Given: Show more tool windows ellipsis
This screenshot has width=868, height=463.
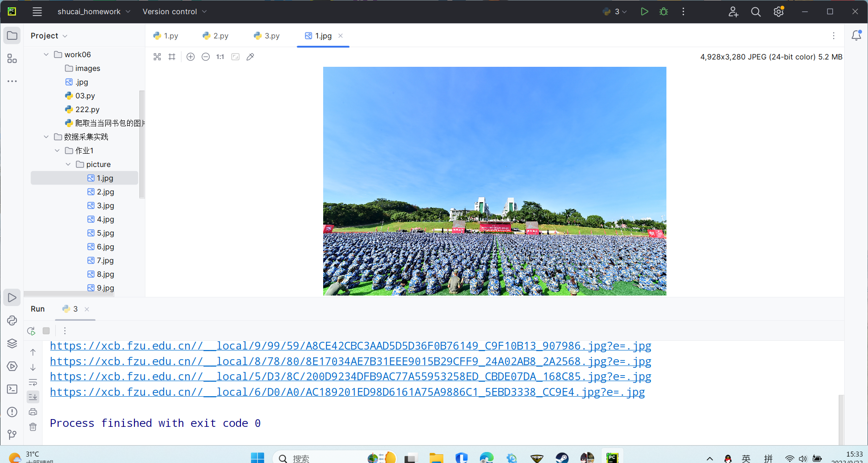Looking at the screenshot, I should click(12, 81).
